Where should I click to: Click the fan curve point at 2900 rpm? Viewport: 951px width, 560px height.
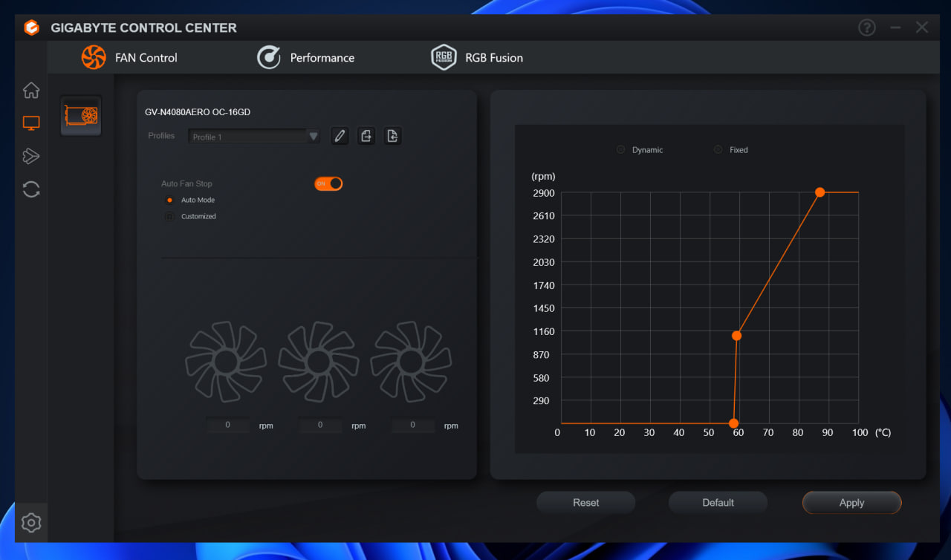click(x=820, y=192)
